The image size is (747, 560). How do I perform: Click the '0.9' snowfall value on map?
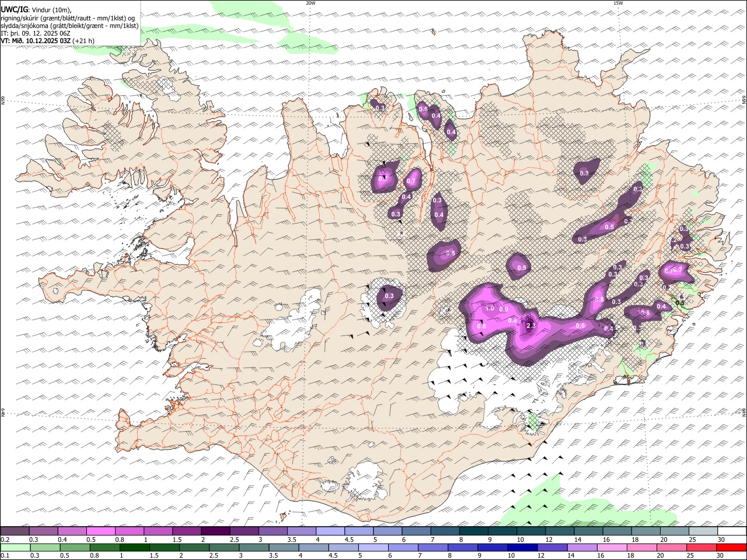click(504, 309)
